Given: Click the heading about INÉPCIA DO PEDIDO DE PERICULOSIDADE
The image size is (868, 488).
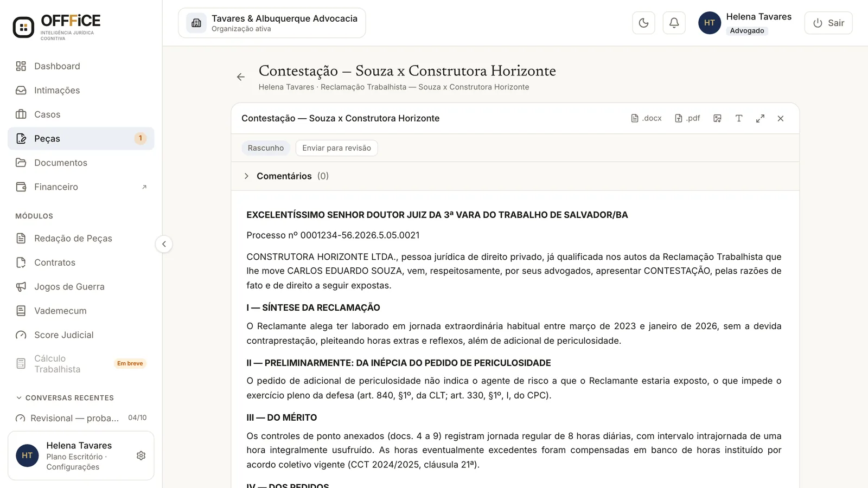Looking at the screenshot, I should pyautogui.click(x=399, y=363).
